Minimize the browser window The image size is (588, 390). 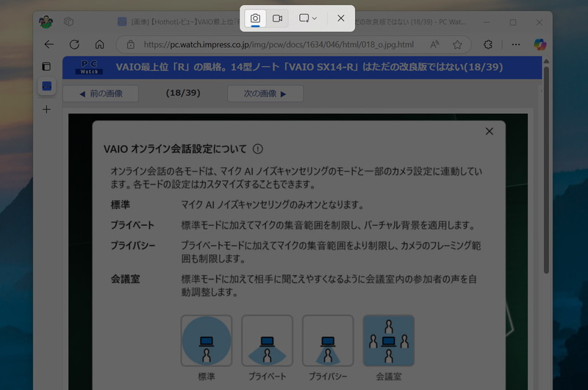pos(487,22)
